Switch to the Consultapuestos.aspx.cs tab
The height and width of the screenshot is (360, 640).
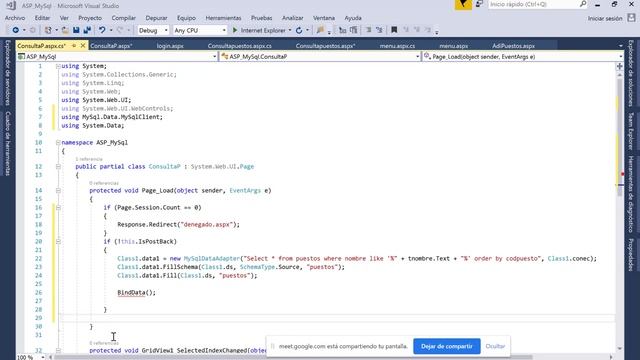(x=240, y=46)
